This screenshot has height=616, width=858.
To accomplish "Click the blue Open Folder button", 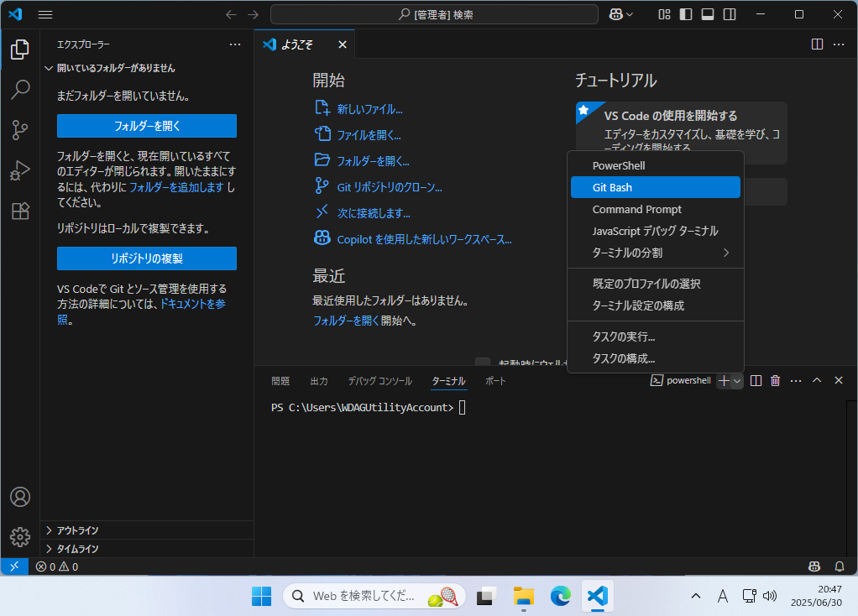I will (x=147, y=126).
